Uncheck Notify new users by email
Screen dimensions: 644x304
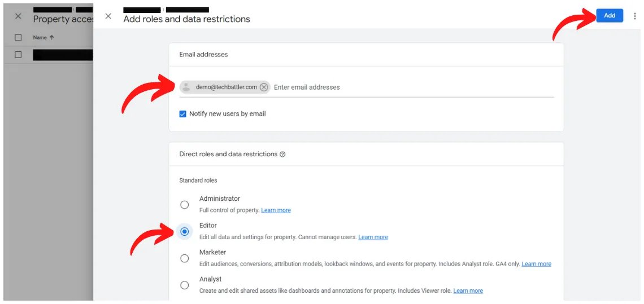183,114
